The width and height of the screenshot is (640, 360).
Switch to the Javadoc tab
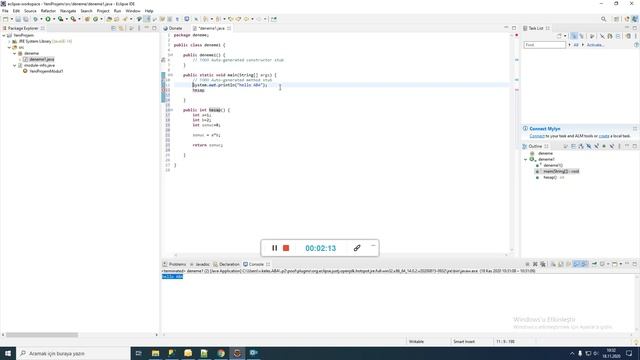(200, 264)
